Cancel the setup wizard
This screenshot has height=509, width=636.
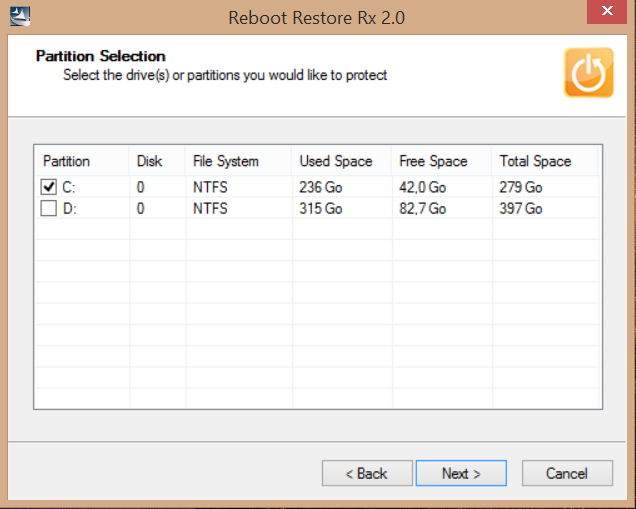point(567,473)
